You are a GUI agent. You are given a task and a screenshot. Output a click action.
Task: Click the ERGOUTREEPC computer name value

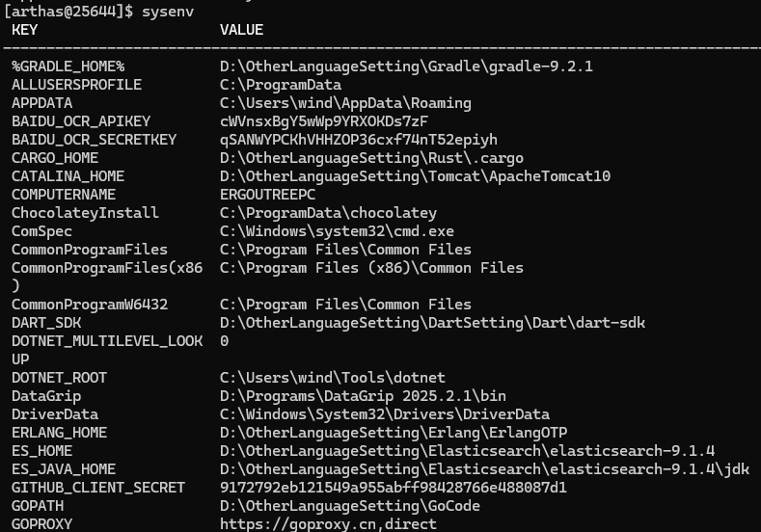[267, 195]
